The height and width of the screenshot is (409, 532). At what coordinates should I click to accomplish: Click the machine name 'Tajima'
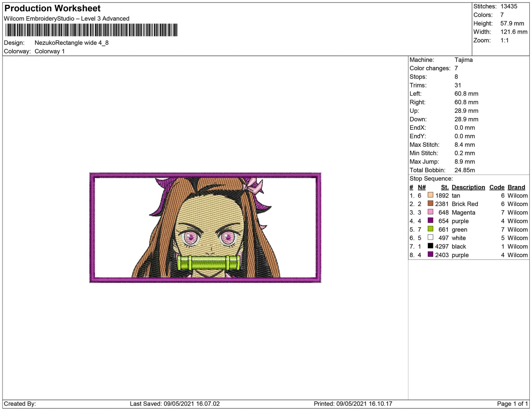click(x=464, y=60)
